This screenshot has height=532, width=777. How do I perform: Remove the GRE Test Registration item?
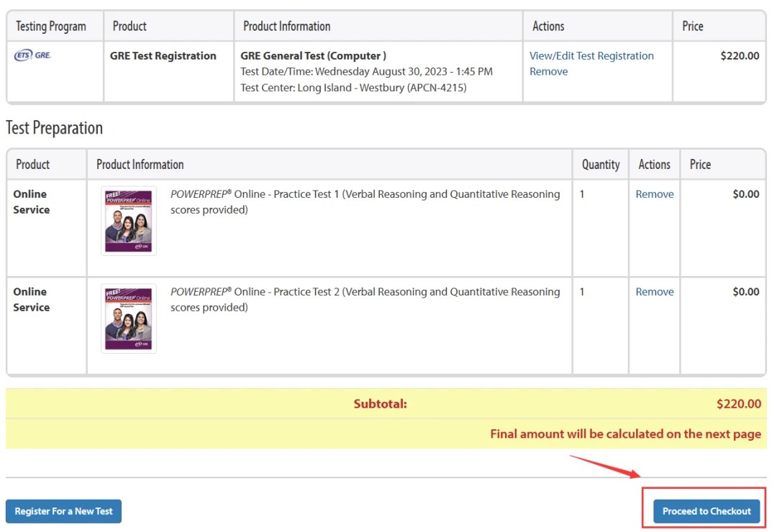point(548,72)
